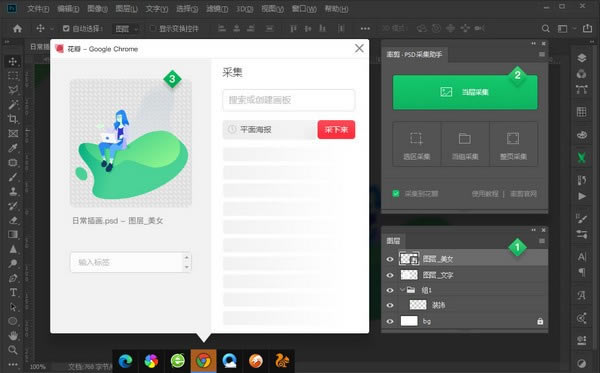The width and height of the screenshot is (600, 373).
Task: Select the Crop tool
Action: click(x=13, y=119)
